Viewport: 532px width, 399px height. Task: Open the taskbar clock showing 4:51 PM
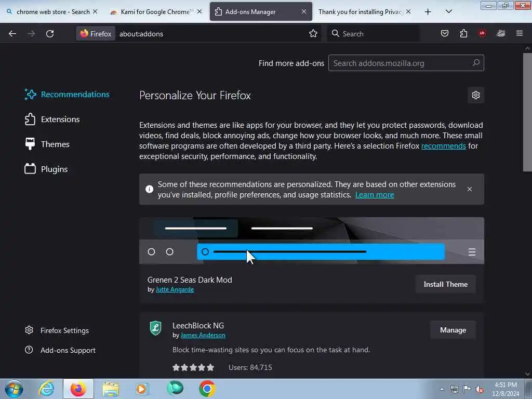tap(506, 389)
